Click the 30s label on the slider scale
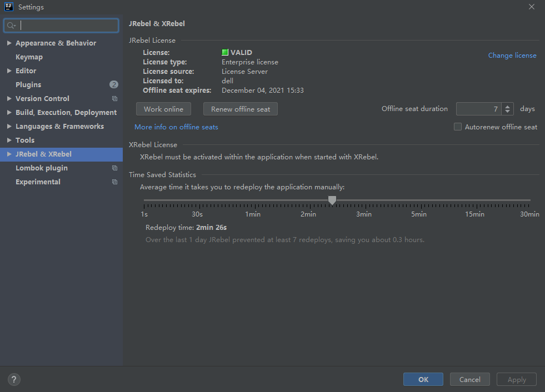545x392 pixels. point(197,214)
